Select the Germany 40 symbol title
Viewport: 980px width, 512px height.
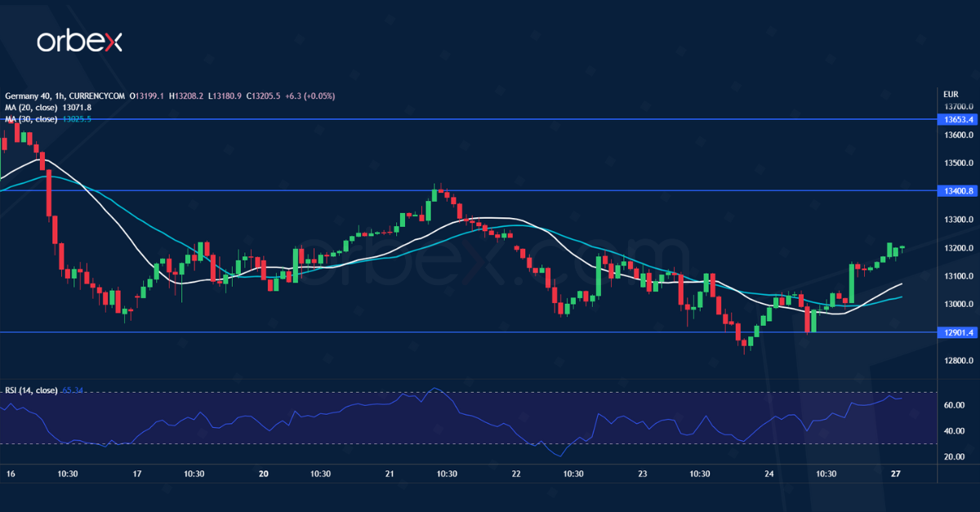[27, 96]
